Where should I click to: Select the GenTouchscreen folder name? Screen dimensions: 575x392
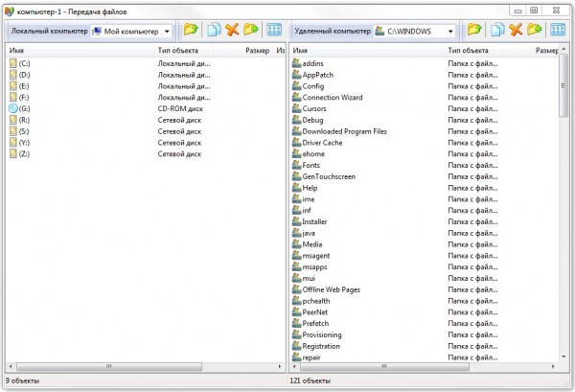pyautogui.click(x=329, y=176)
